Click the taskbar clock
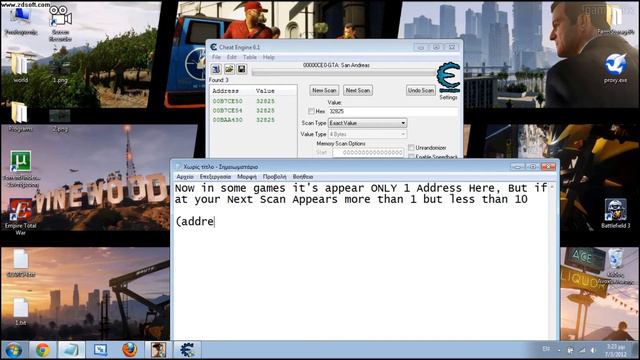Screen dimensions: 640x360 (616, 350)
